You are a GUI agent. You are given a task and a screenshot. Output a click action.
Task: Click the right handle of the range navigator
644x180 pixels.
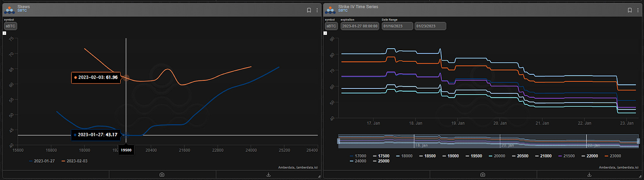(x=638, y=141)
